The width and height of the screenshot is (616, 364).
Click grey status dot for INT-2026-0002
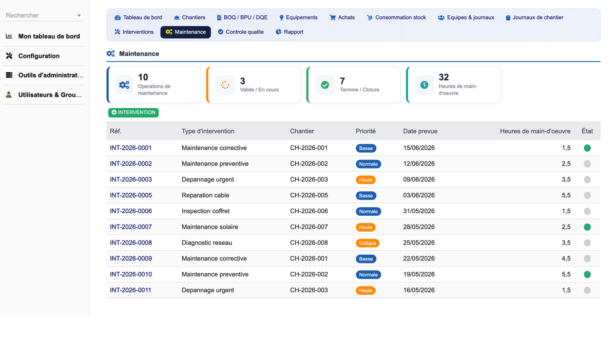tap(587, 164)
